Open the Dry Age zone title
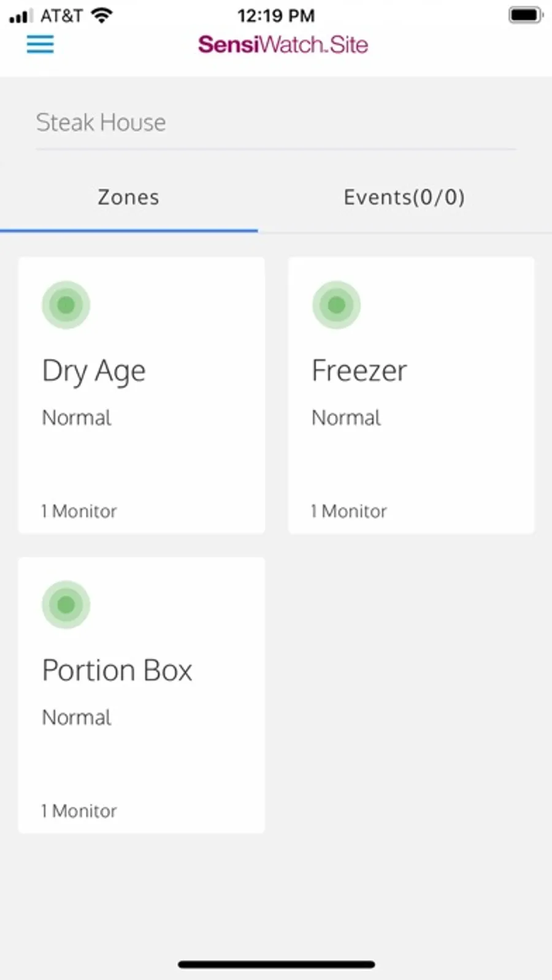 pyautogui.click(x=94, y=372)
